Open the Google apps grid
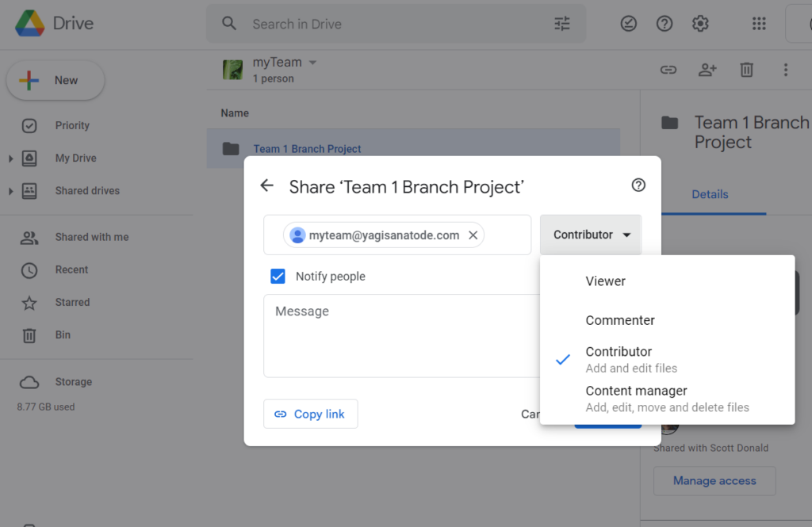 [x=759, y=24]
